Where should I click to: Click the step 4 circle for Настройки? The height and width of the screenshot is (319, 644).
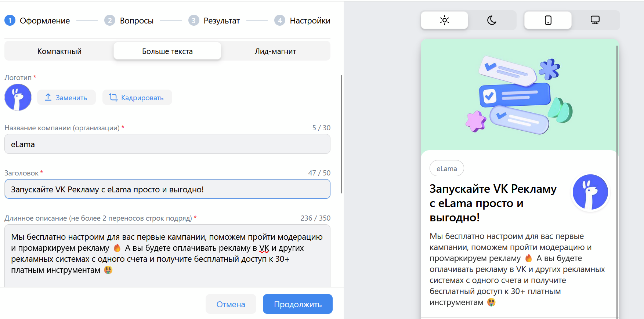[x=280, y=21]
